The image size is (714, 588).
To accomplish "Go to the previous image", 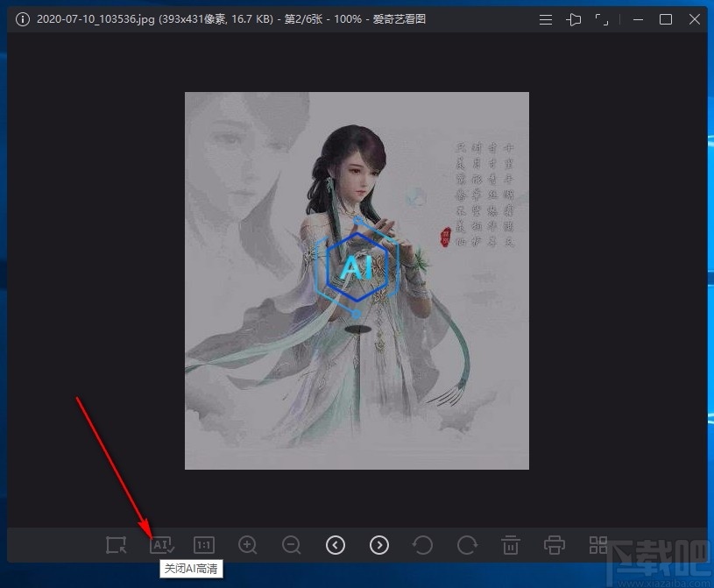I will tap(336, 545).
